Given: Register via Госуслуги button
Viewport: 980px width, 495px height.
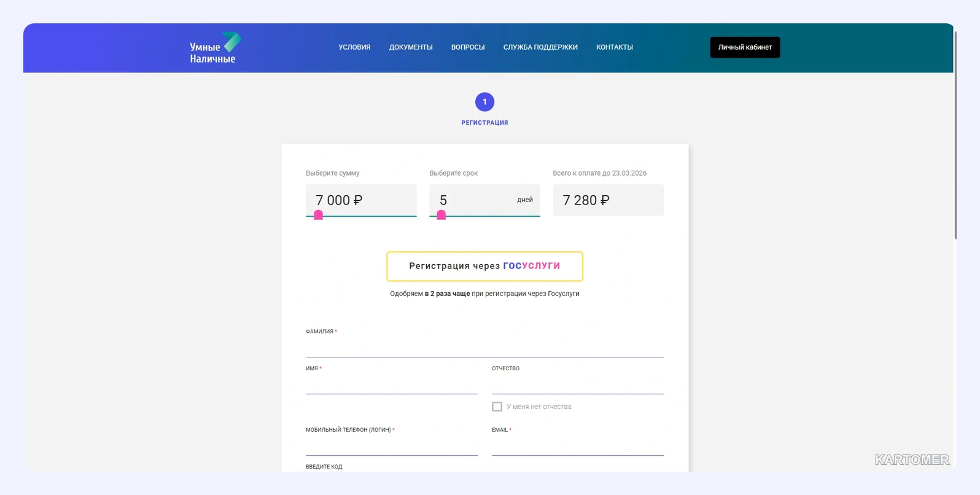Looking at the screenshot, I should click(484, 266).
